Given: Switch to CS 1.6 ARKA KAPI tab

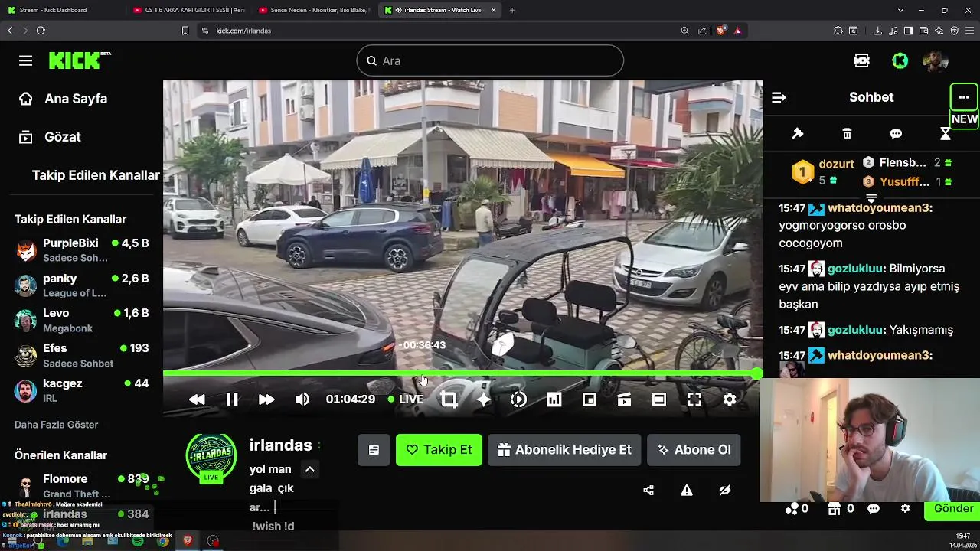Looking at the screenshot, I should click(188, 10).
